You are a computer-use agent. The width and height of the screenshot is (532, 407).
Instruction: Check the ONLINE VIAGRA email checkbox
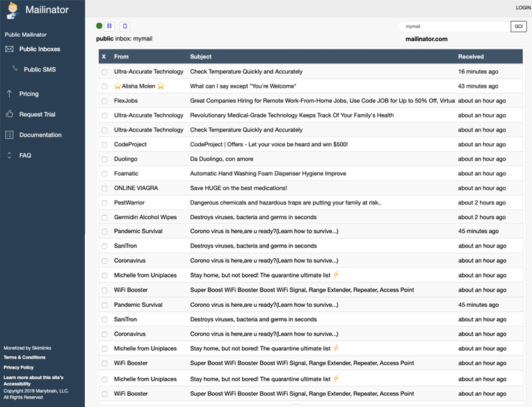[x=104, y=189]
